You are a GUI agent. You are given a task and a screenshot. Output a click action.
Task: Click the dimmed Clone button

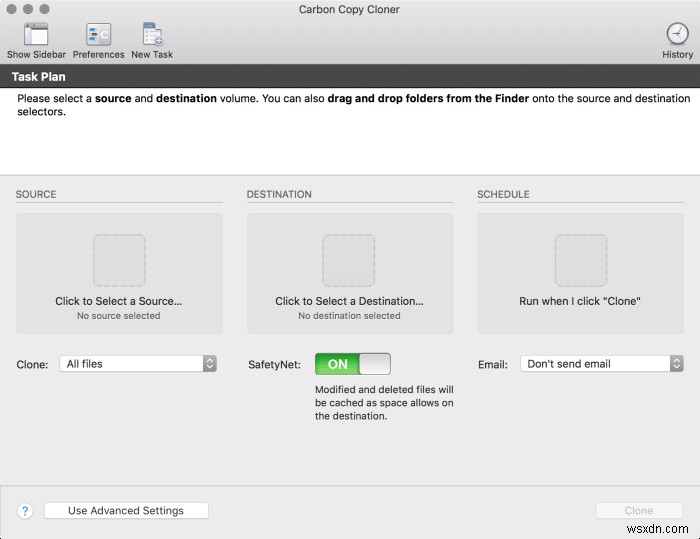click(x=639, y=510)
